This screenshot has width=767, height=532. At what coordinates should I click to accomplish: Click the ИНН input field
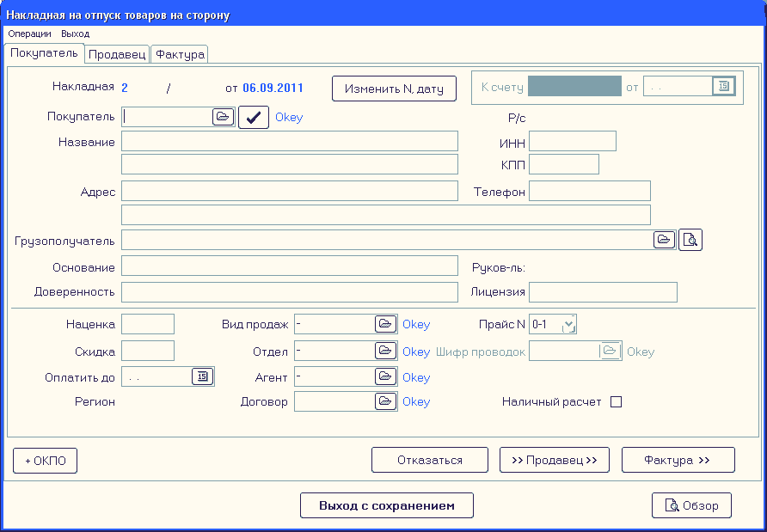573,141
